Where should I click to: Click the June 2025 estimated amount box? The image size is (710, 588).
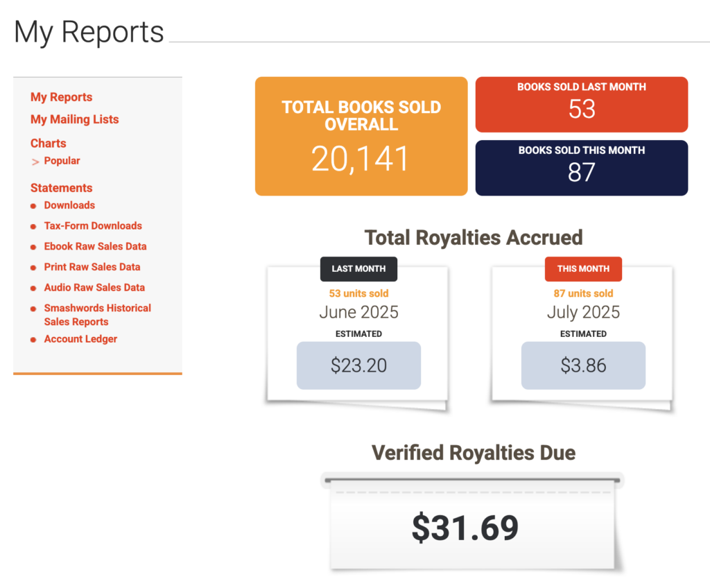358,365
